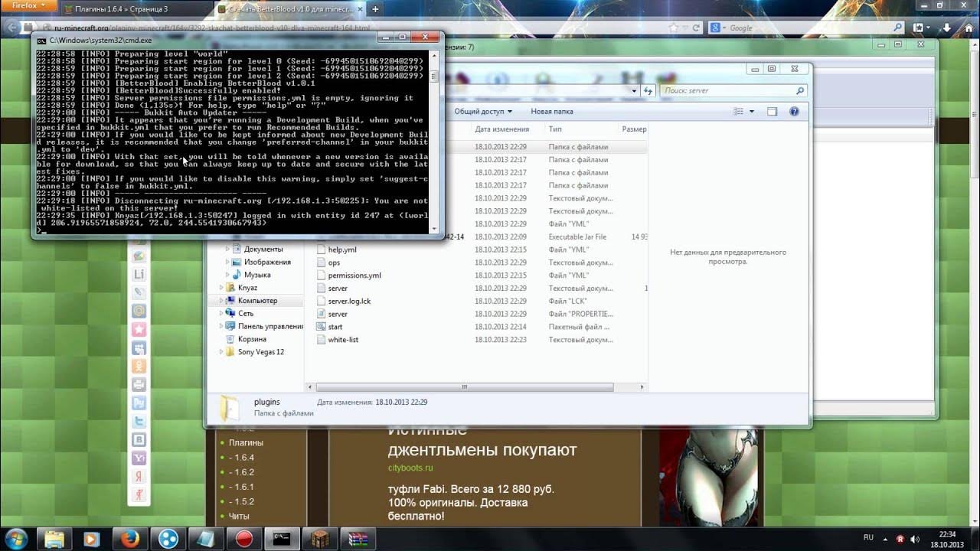
Task: Click Новая папка in Explorer toolbar
Action: click(x=552, y=112)
